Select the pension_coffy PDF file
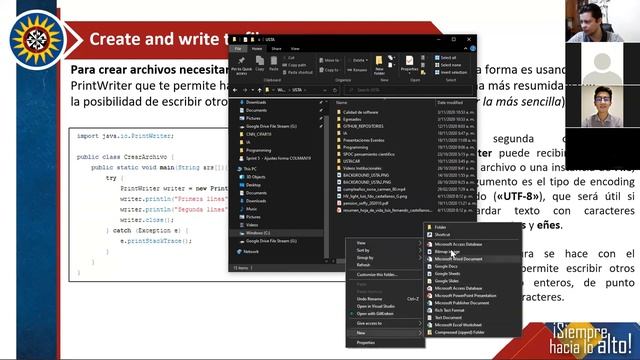The width and height of the screenshot is (640, 360). pos(365,203)
